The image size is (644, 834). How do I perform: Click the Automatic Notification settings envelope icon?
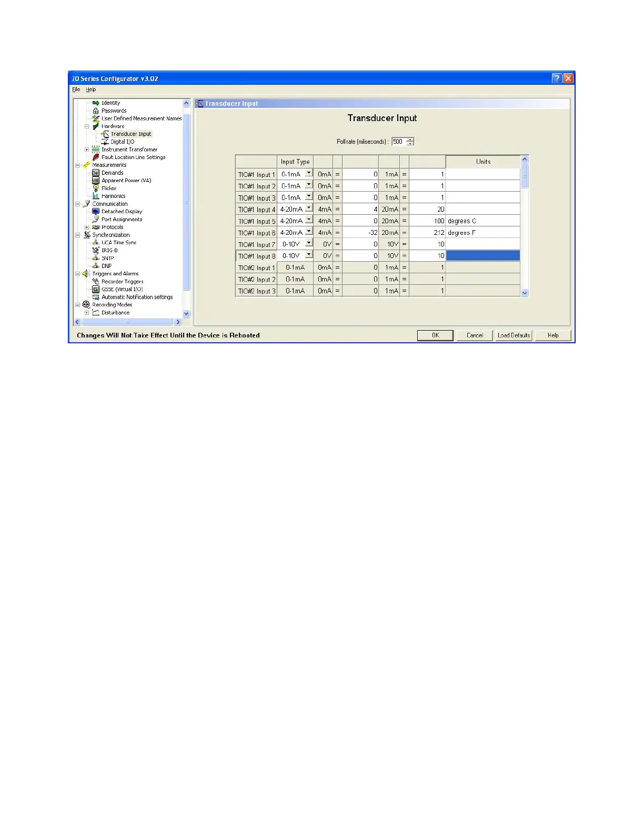(x=96, y=297)
